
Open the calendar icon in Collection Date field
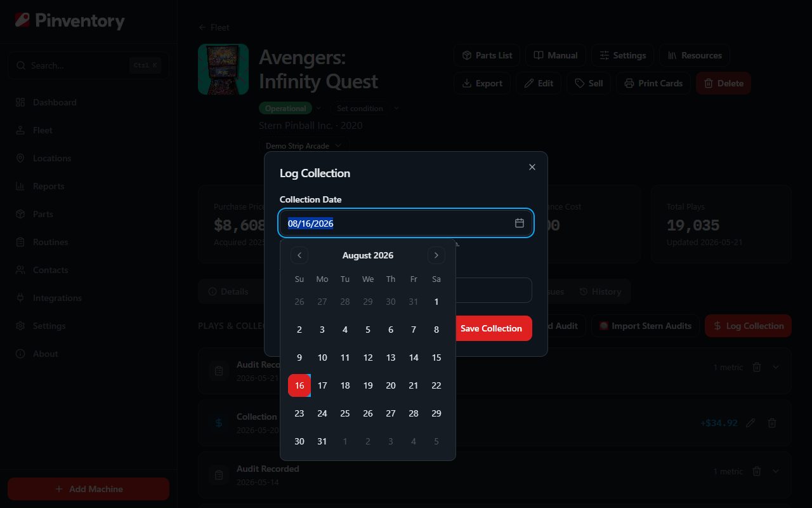(519, 224)
